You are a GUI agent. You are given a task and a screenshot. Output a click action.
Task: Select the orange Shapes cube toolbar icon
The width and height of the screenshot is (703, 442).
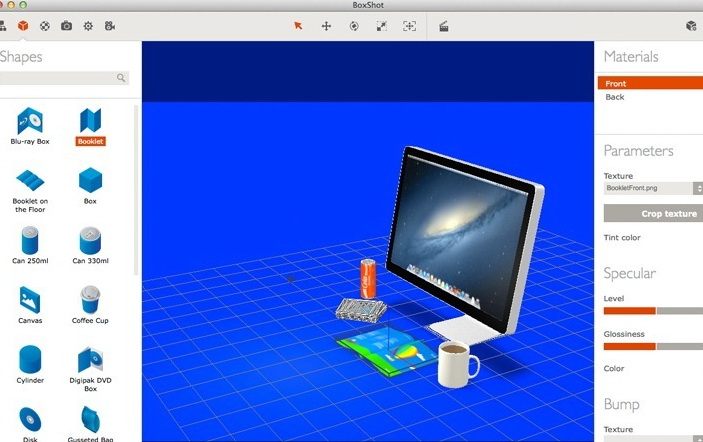tap(23, 26)
